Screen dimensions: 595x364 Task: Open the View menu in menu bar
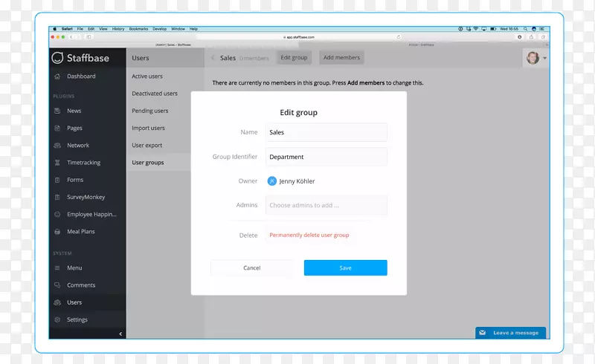[x=103, y=29]
